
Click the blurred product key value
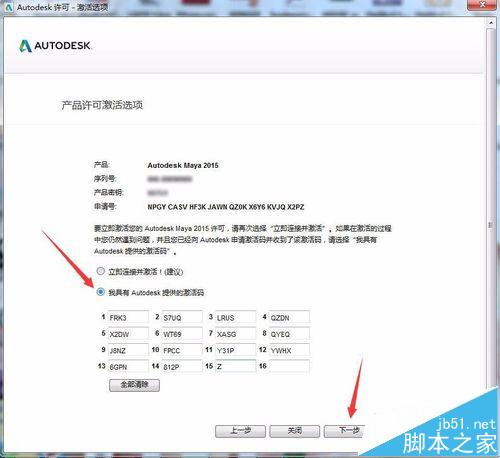157,193
